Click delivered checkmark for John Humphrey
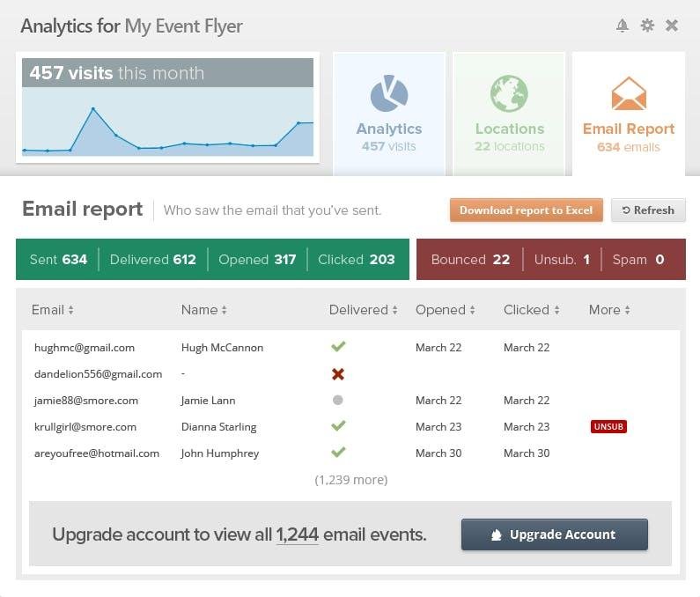Viewport: 700px width, 597px height. (338, 452)
